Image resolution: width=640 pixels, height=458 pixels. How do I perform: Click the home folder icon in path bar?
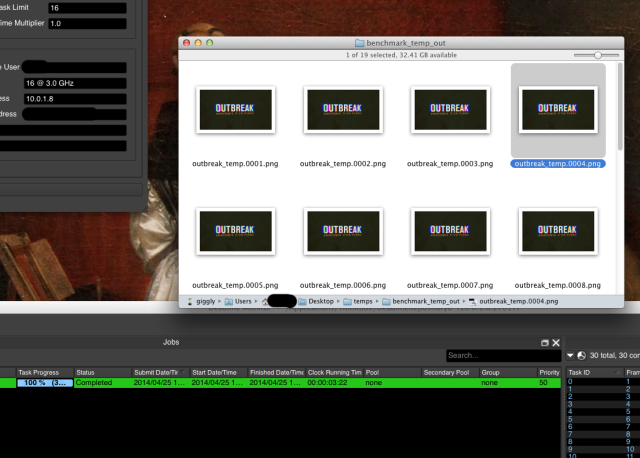(265, 302)
